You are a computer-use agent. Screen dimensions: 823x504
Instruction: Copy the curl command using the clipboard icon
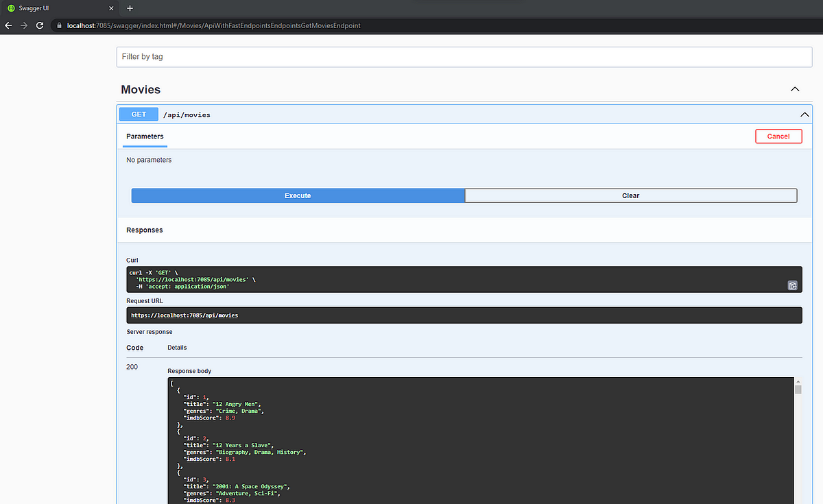click(792, 285)
